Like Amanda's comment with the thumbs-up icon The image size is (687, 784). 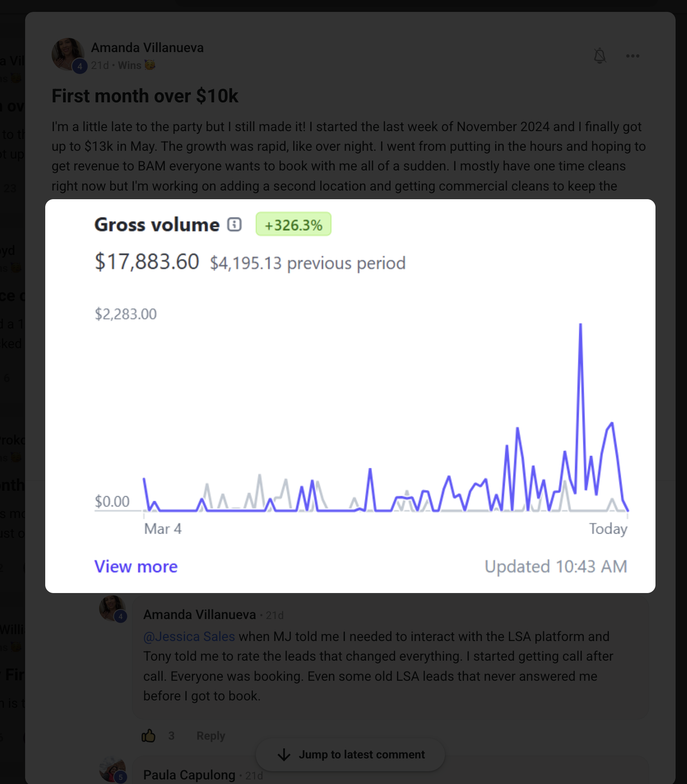pyautogui.click(x=148, y=736)
